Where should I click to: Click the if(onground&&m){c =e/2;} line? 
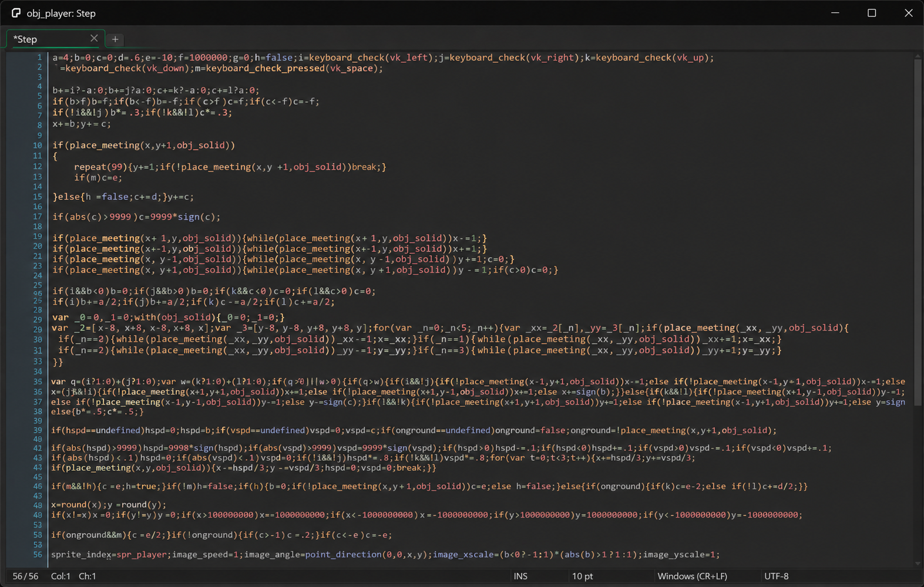coord(221,535)
